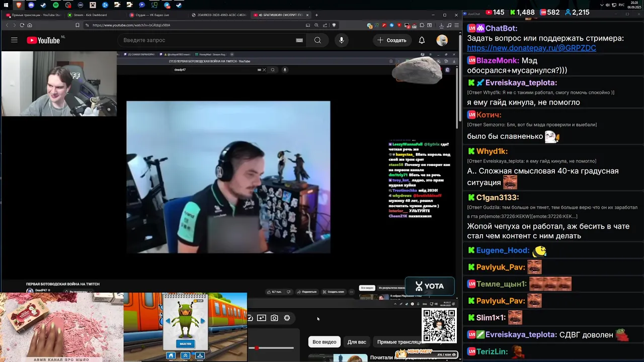The width and height of the screenshot is (644, 362).
Task: Select the Для вас filter chip
Action: click(357, 342)
